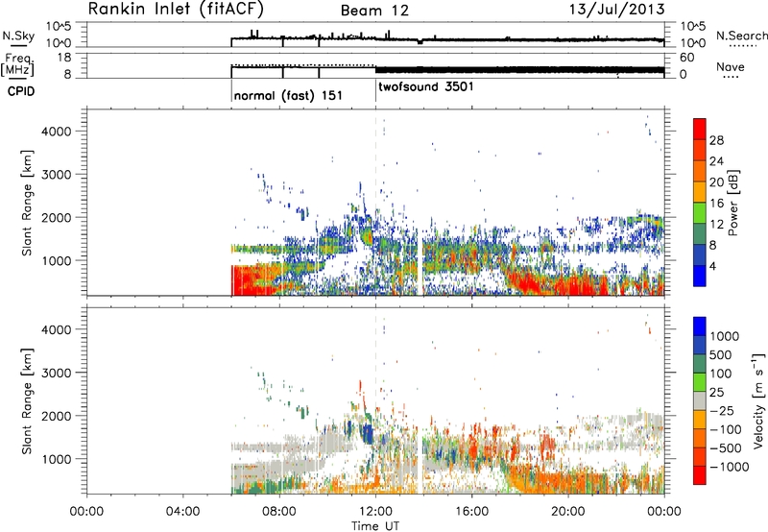The width and height of the screenshot is (768, 532).
Task: Select the 2000 km tick of velocity panel
Action: (x=57, y=416)
